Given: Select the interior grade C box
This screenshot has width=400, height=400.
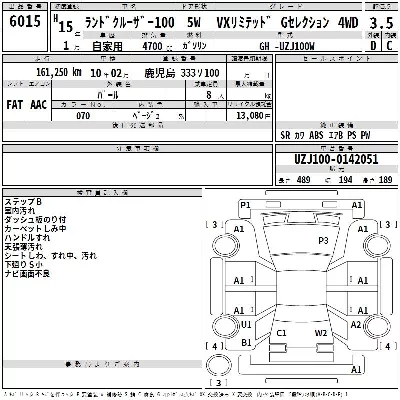Looking at the screenshot, I should (x=389, y=46).
